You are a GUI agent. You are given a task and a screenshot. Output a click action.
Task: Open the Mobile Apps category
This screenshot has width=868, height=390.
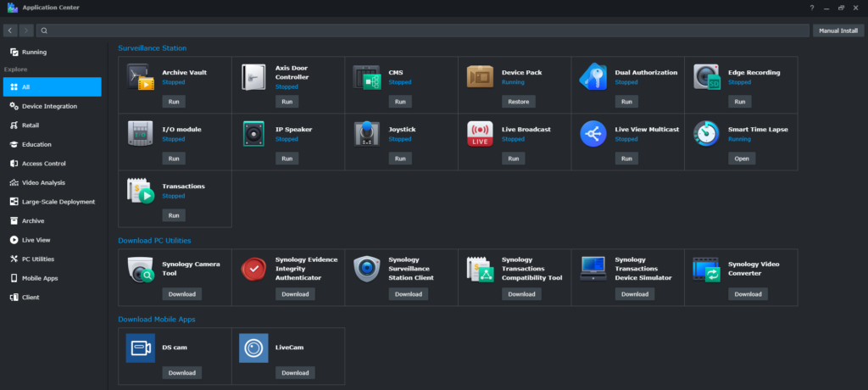point(52,278)
